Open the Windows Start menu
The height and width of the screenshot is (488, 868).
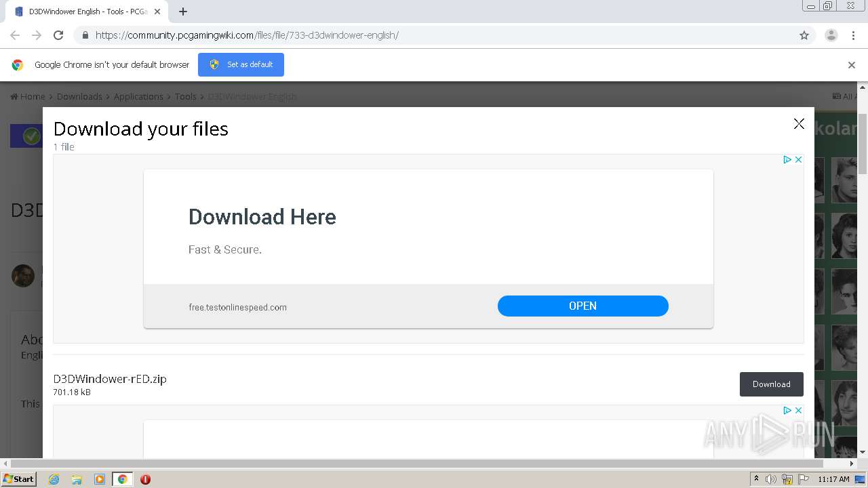point(19,479)
